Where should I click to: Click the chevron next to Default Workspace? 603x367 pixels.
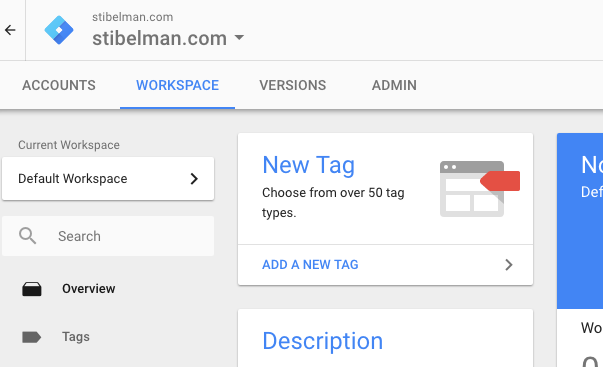click(194, 178)
